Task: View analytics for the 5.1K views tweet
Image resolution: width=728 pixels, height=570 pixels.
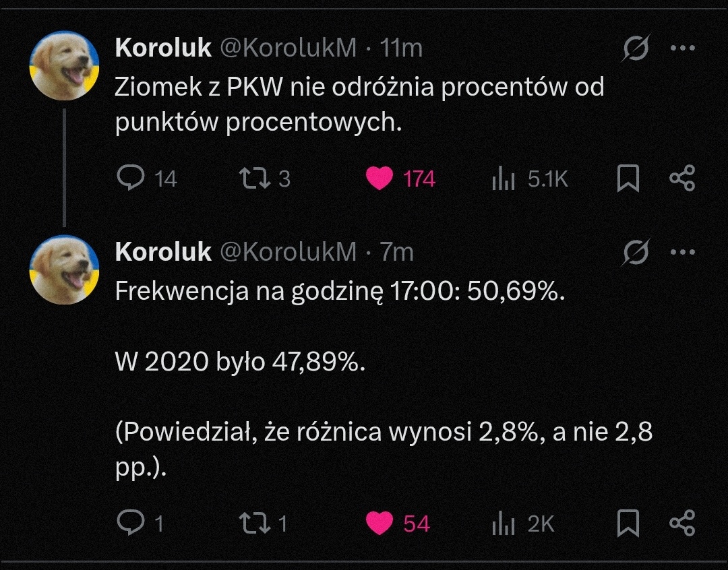Action: [x=504, y=179]
